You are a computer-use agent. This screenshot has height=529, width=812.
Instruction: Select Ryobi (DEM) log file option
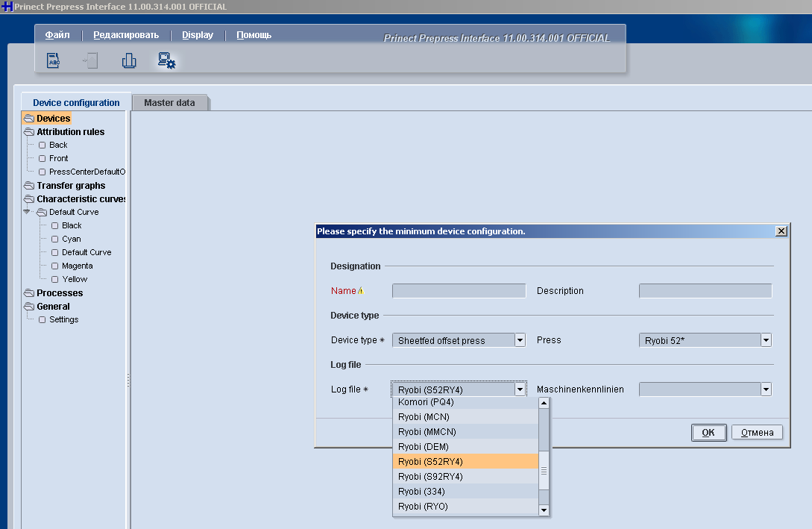point(465,447)
